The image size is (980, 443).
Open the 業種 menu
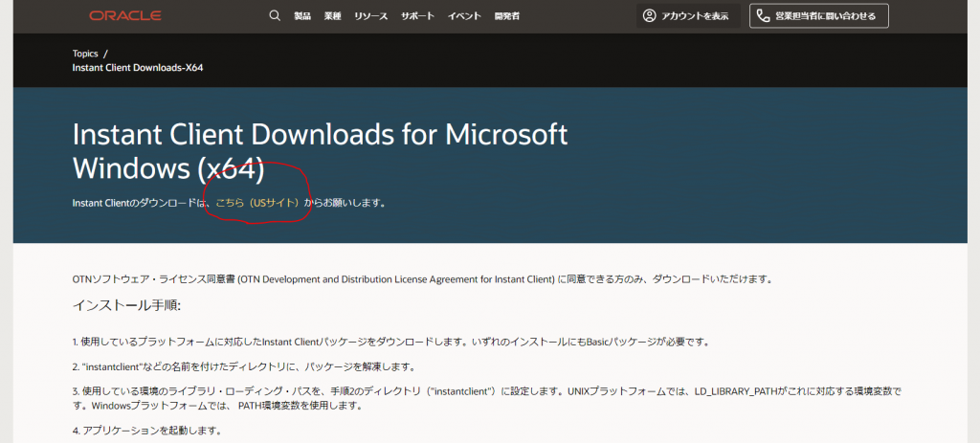point(332,16)
